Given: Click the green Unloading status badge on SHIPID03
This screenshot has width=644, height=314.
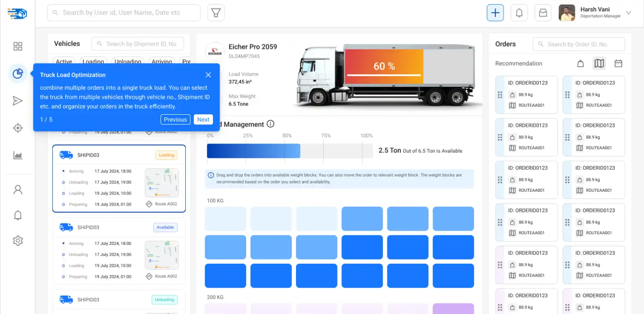Looking at the screenshot, I should click(164, 300).
